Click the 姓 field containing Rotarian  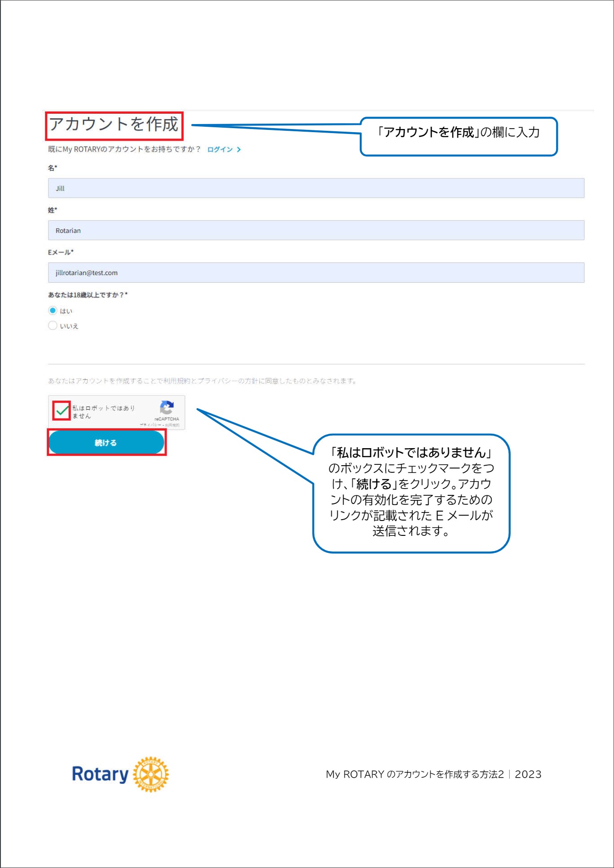click(316, 231)
